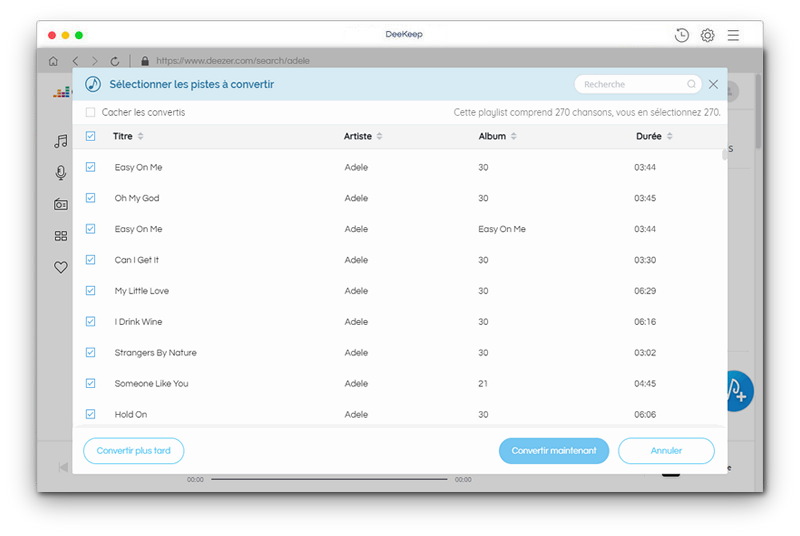The width and height of the screenshot is (800, 536).
Task: Click Adele artist in Oh My God row
Action: 356,198
